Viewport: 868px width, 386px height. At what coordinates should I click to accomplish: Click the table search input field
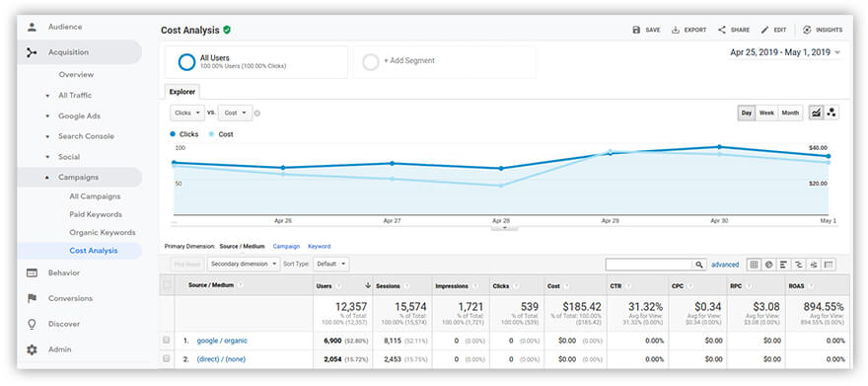click(649, 265)
